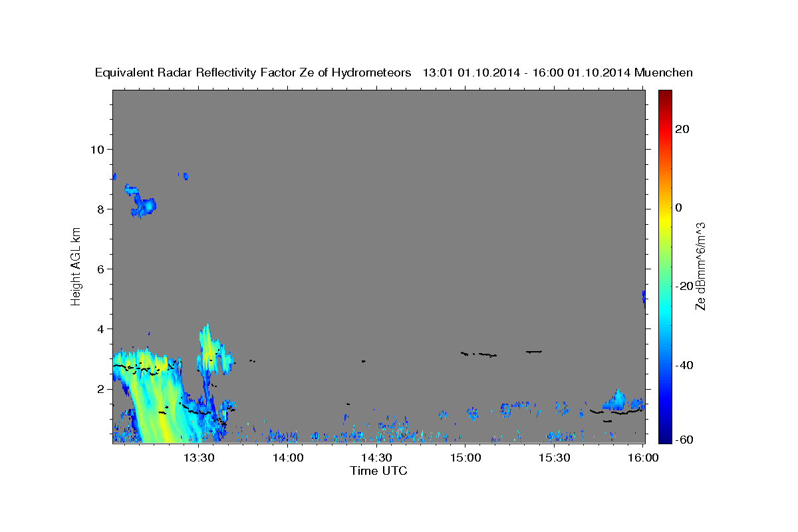The image size is (798, 532).
Task: Click the '14:30' time tick label
Action: point(376,458)
